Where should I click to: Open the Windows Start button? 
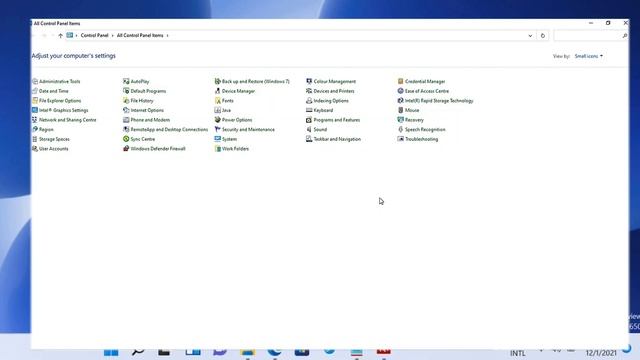coord(111,352)
